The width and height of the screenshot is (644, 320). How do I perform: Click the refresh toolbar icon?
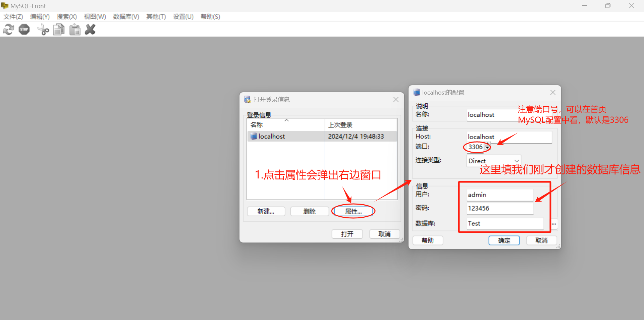click(8, 30)
